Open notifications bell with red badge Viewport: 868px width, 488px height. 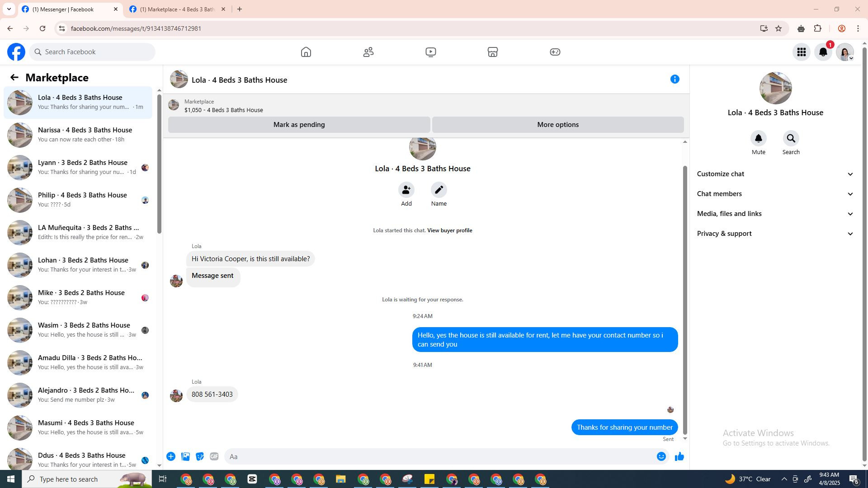click(823, 52)
